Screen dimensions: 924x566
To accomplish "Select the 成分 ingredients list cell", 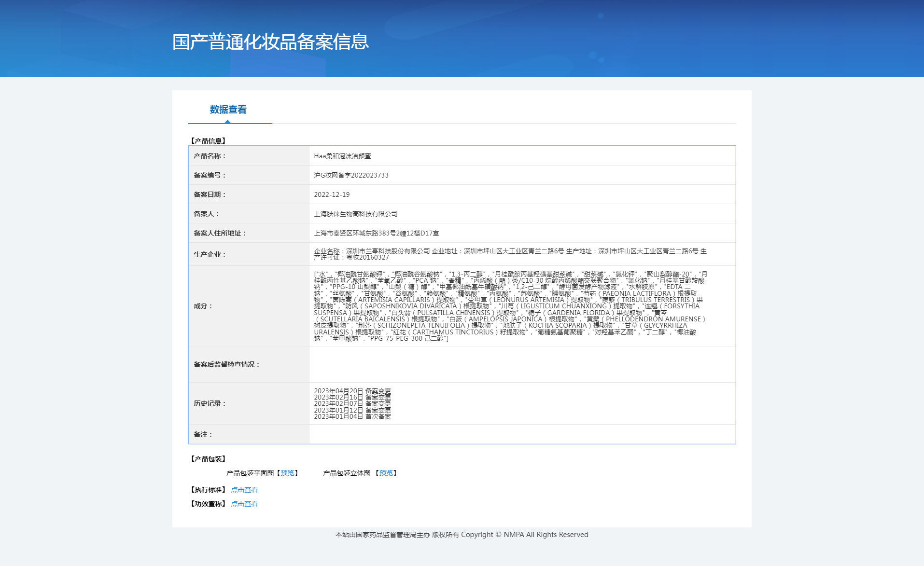I will coord(510,306).
